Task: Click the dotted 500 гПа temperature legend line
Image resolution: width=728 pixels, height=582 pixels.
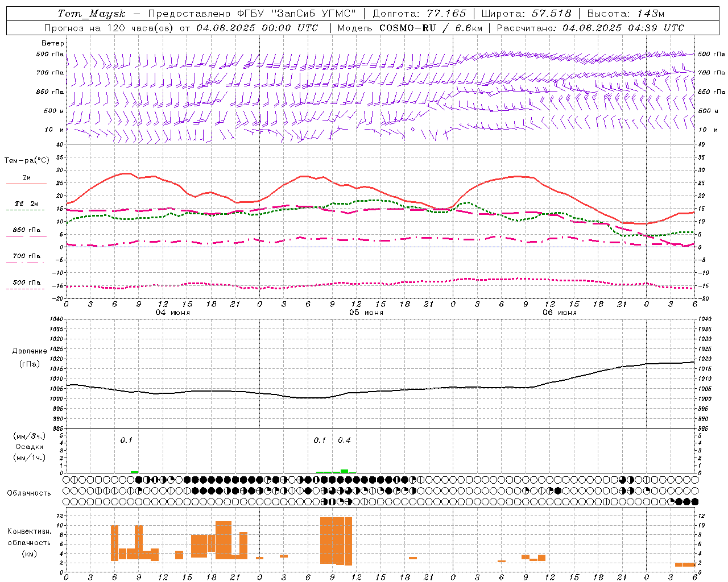Action: [26, 289]
